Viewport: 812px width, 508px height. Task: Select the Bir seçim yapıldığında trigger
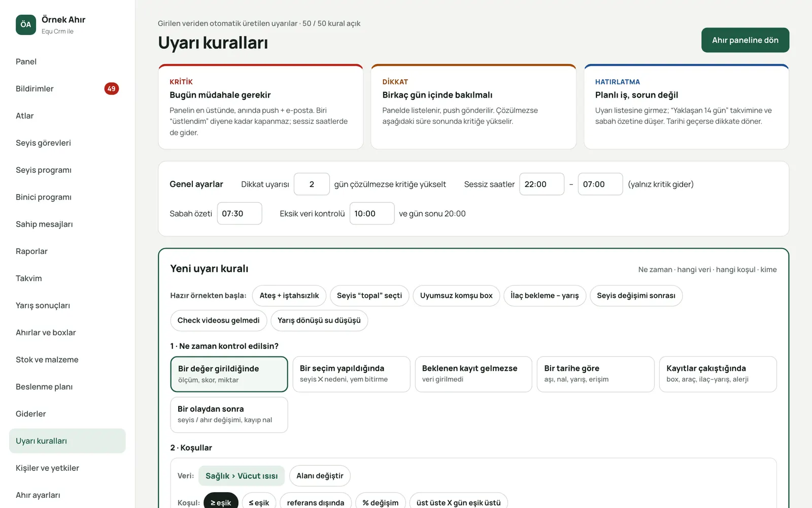351,374
